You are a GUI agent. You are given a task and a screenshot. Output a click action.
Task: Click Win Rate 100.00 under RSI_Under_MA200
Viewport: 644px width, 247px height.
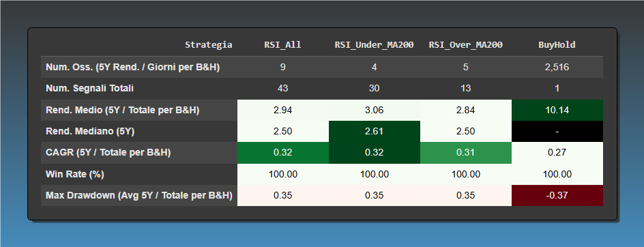tap(374, 174)
